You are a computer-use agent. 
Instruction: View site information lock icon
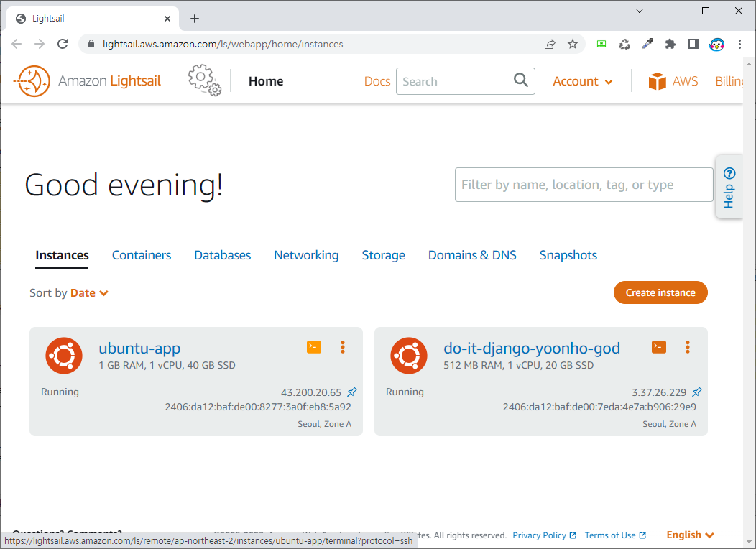click(x=91, y=44)
